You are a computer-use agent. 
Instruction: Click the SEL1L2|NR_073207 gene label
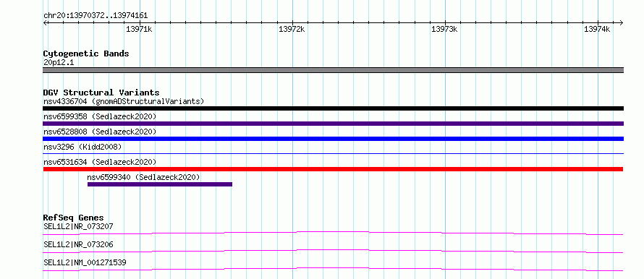pos(78,226)
